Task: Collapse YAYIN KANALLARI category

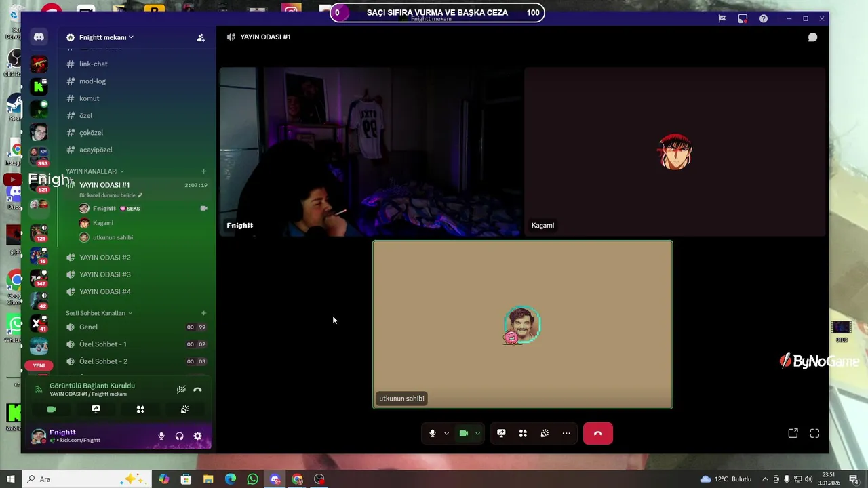Action: click(95, 171)
